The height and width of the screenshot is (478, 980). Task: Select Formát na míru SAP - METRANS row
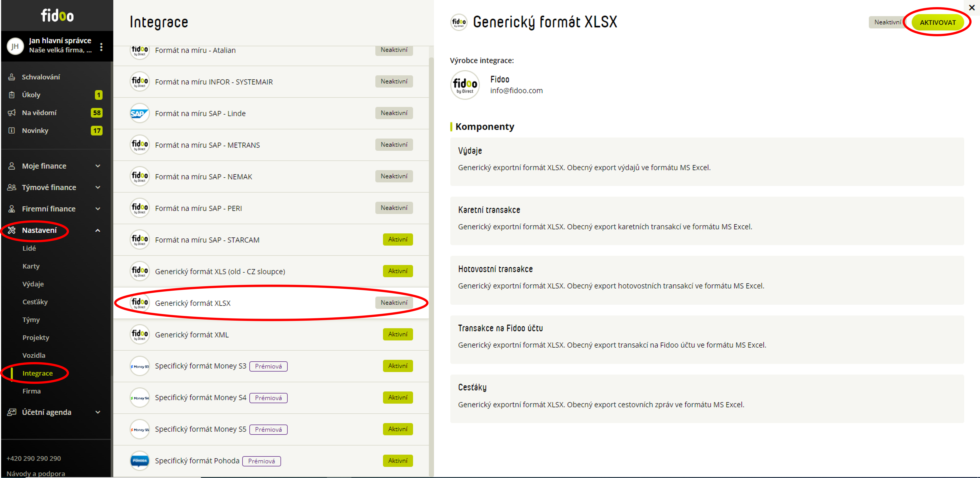pos(271,145)
